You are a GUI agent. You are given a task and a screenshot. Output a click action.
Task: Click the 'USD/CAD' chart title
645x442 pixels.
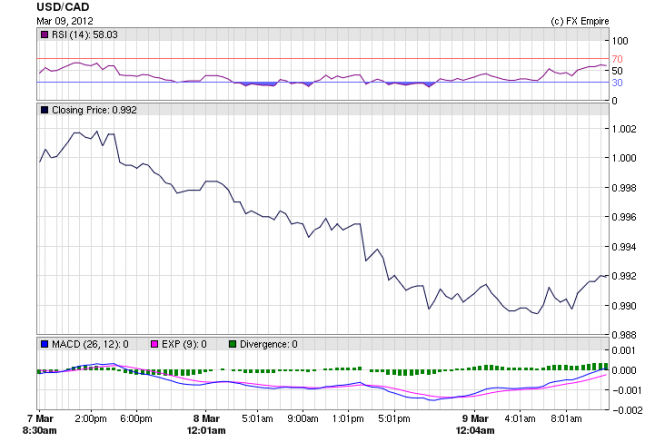(63, 7)
